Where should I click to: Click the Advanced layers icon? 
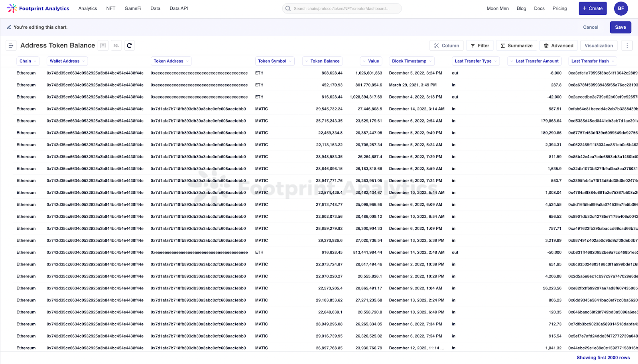tap(546, 45)
